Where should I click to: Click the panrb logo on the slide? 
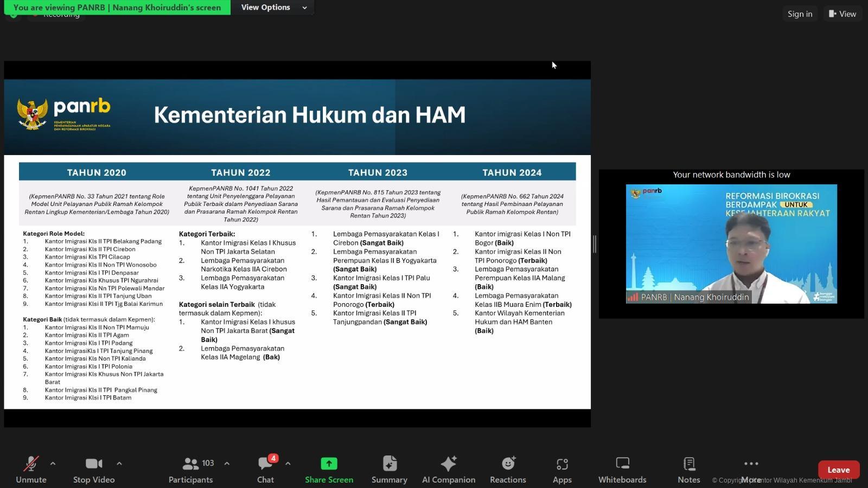point(64,114)
